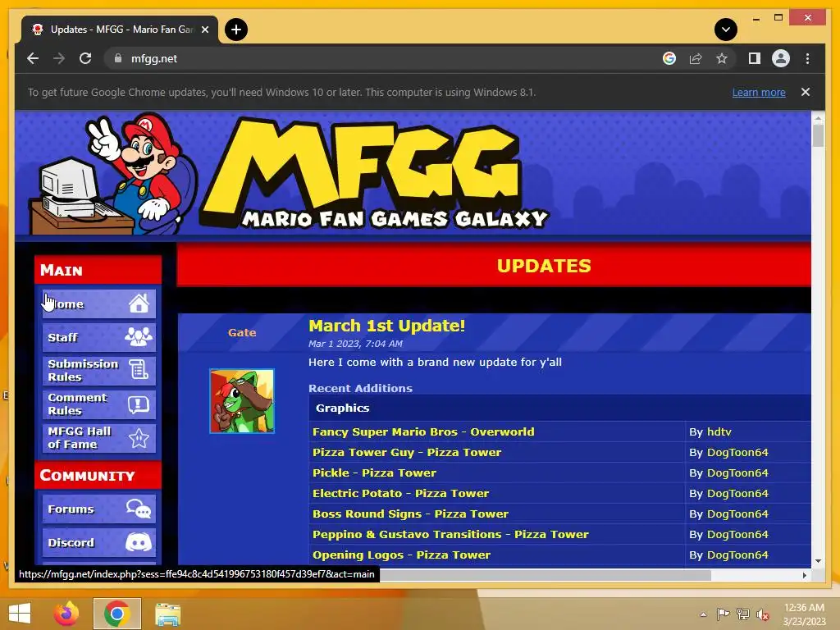Select Chrome in the taskbar

[x=117, y=614]
